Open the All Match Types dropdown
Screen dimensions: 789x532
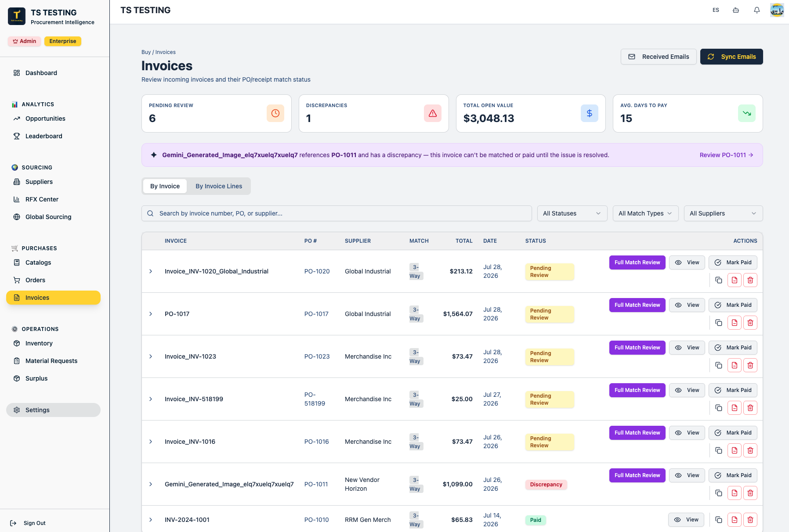tap(645, 213)
